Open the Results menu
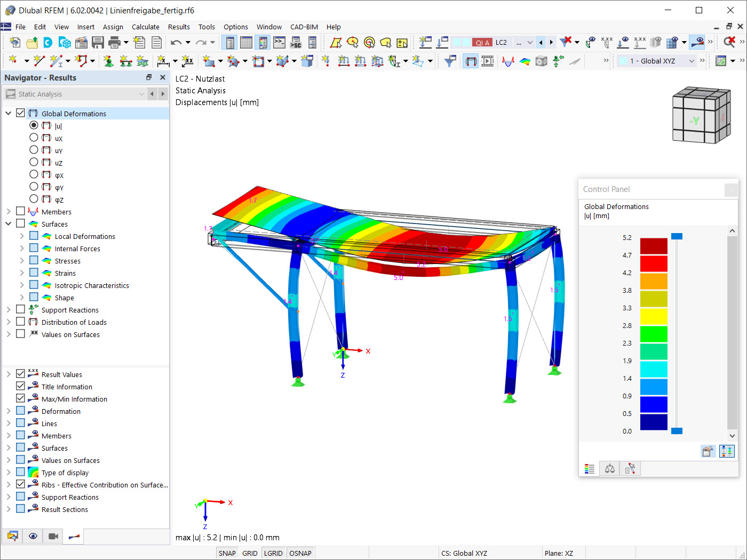Screen dimensions: 747x560 click(x=179, y=27)
